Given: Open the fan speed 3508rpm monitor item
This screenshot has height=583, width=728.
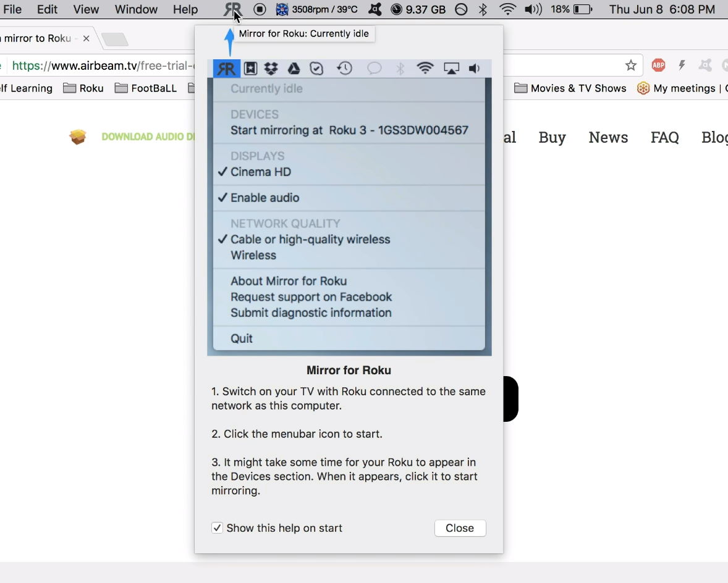Looking at the screenshot, I should coord(316,9).
